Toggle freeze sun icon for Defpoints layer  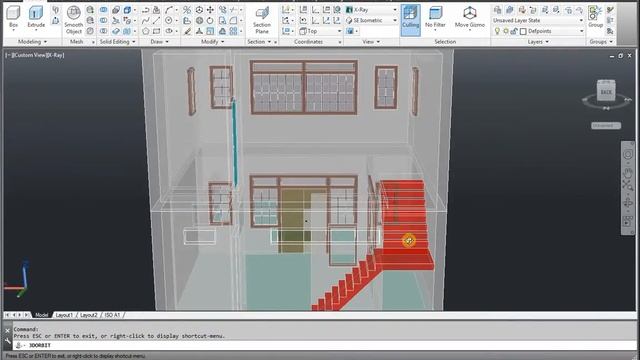click(x=506, y=31)
